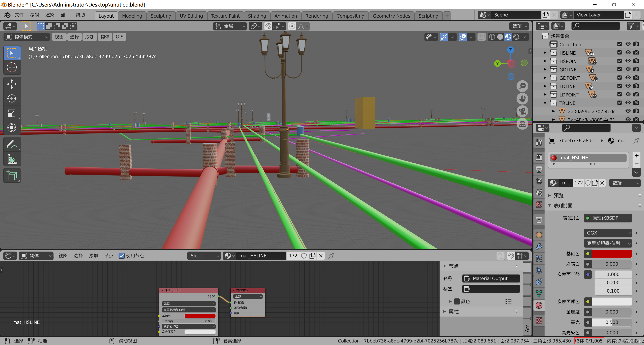Click the outliner search field
This screenshot has width=644, height=345.
click(596, 26)
